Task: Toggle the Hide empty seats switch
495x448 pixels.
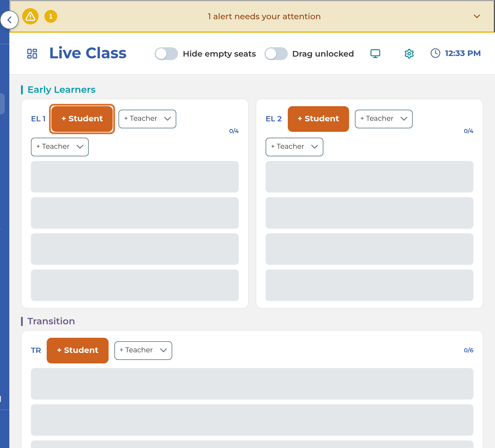Action: coord(166,54)
